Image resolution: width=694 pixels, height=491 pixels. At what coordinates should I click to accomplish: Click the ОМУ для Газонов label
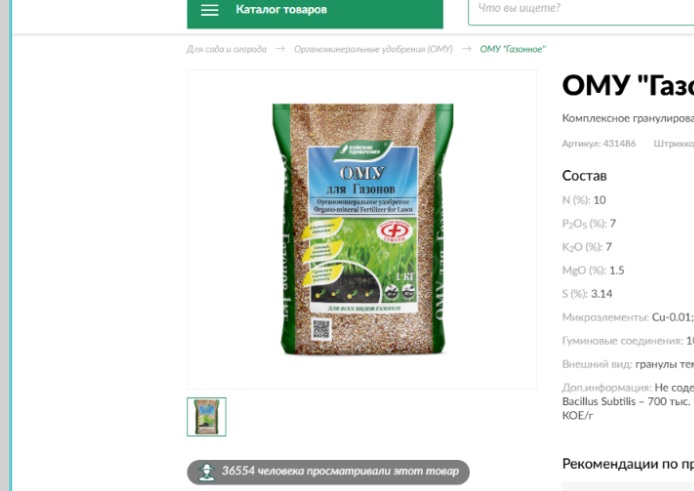(362, 180)
